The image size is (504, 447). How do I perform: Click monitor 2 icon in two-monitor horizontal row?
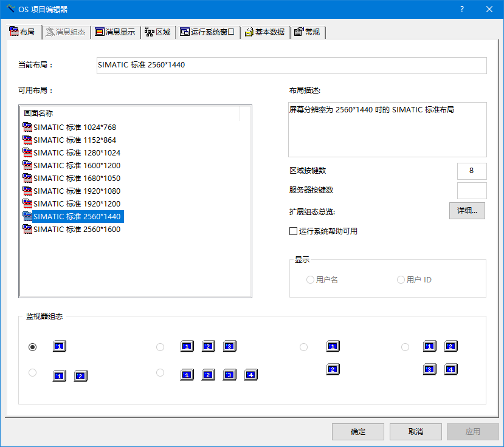(x=80, y=376)
